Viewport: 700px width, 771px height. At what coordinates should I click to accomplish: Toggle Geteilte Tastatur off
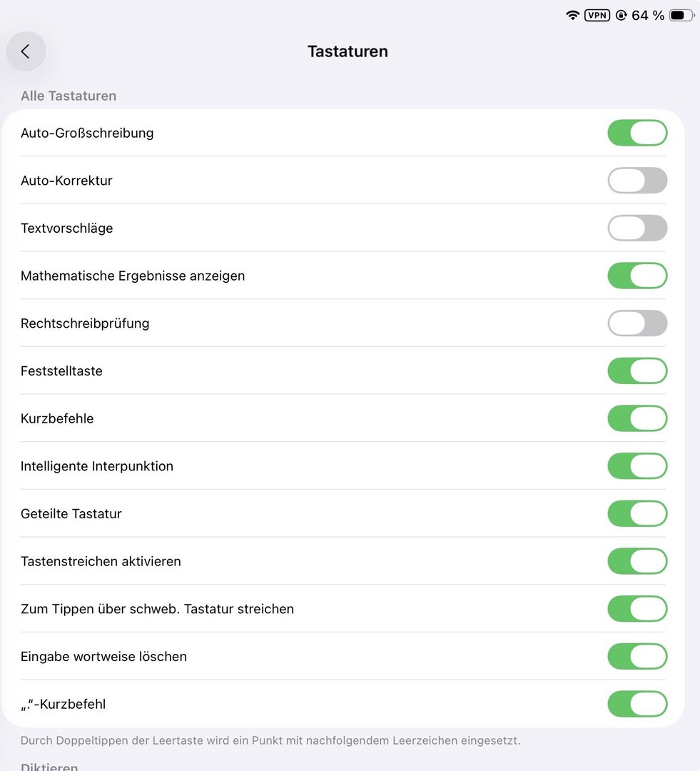pos(637,514)
